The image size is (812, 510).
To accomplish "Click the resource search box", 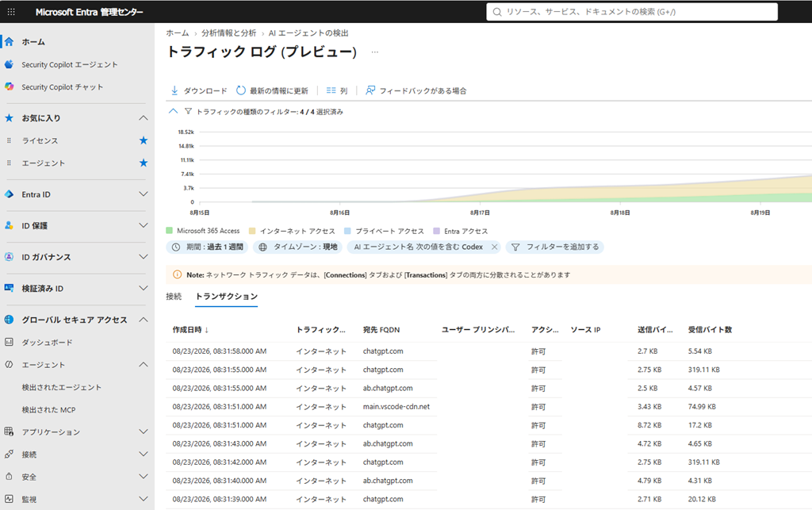I will (632, 11).
